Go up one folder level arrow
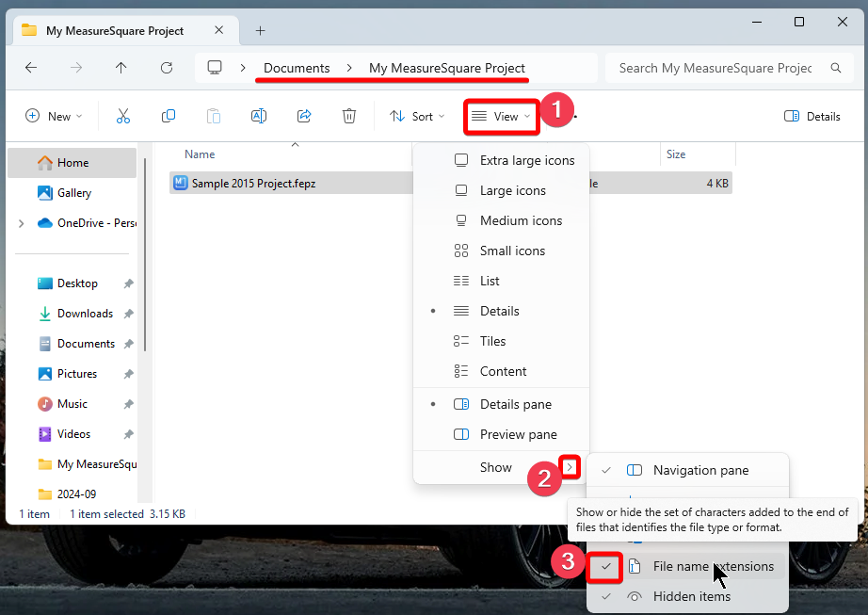Screen dimensions: 868x615 click(121, 68)
